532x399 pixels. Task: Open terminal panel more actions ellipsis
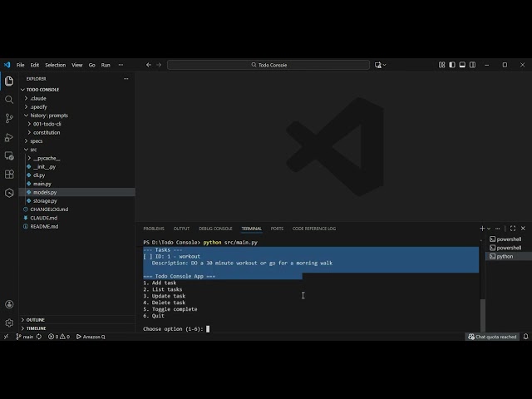click(x=497, y=229)
